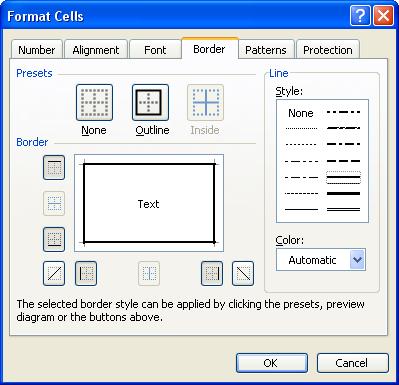Select the None line style

tap(301, 113)
